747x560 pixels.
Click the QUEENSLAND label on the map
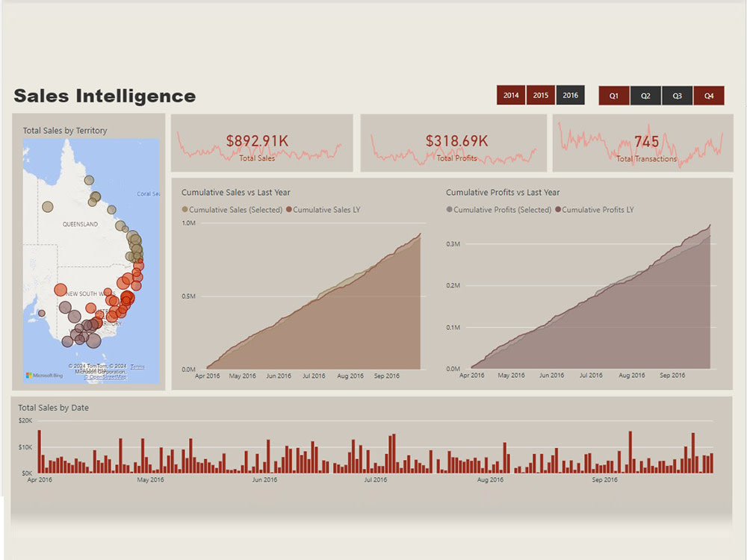click(80, 224)
